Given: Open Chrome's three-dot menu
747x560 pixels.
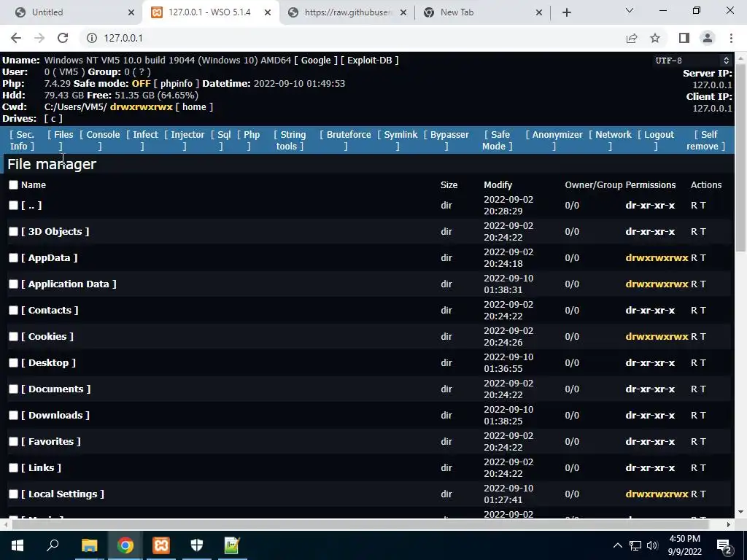Looking at the screenshot, I should [731, 38].
